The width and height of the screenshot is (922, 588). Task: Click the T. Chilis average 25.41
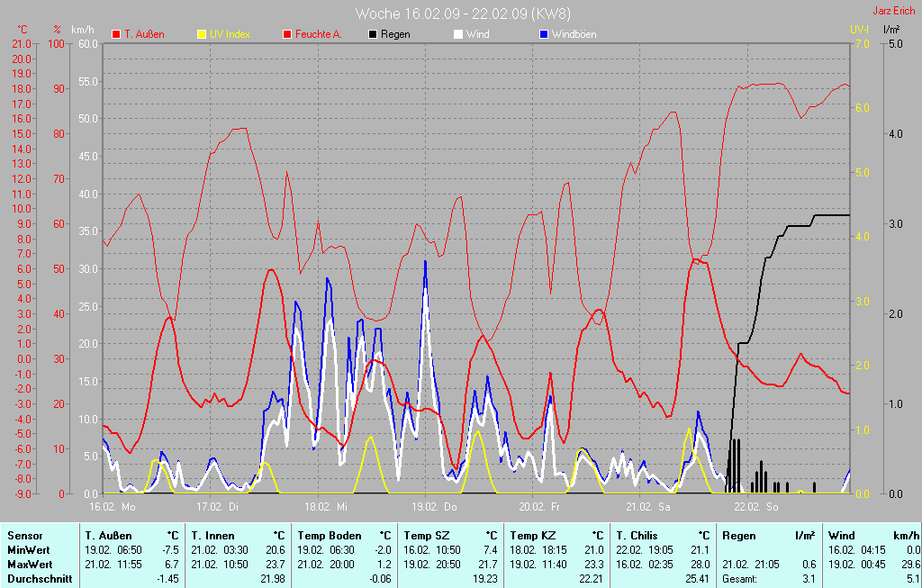(698, 579)
